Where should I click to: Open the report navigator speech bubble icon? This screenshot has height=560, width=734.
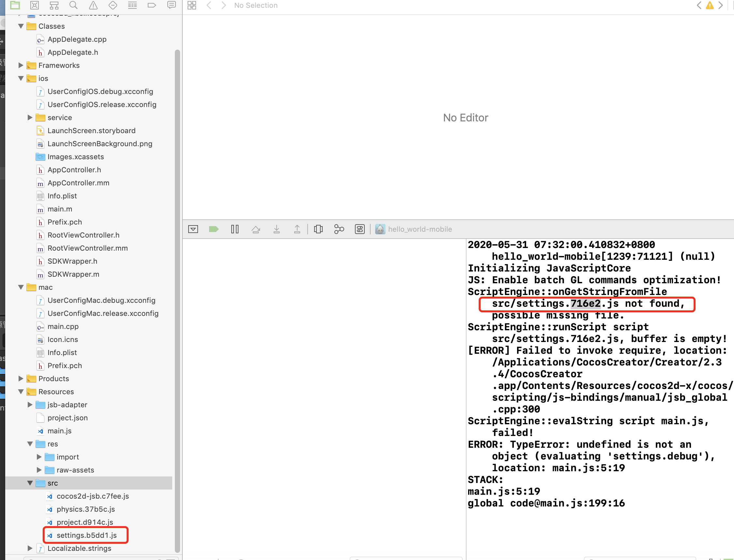click(171, 5)
